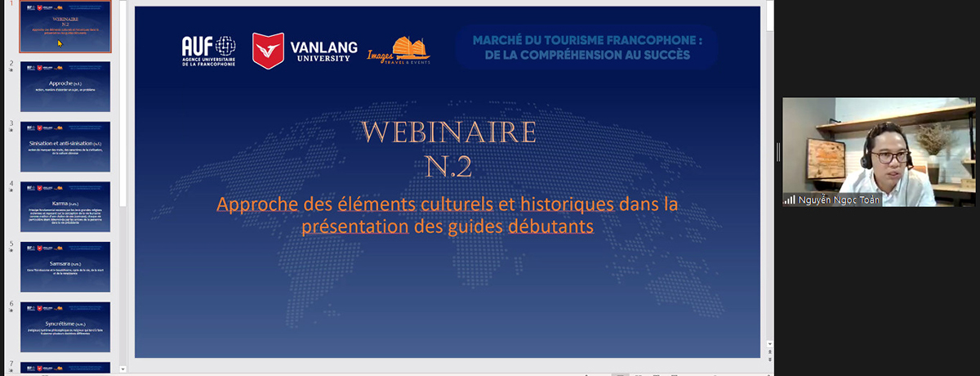Click the Nguyễn Ngọc Toàn name label
This screenshot has width=980, height=376.
(839, 199)
